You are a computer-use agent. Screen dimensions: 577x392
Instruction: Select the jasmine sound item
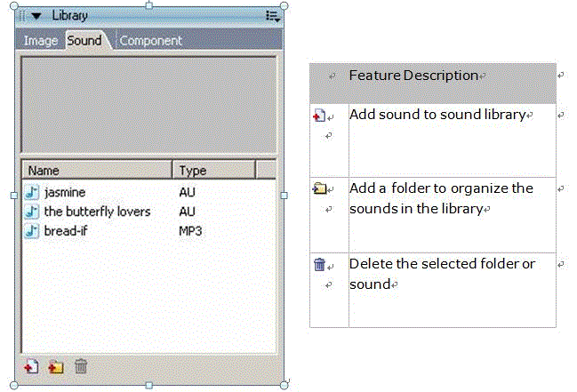click(x=148, y=192)
